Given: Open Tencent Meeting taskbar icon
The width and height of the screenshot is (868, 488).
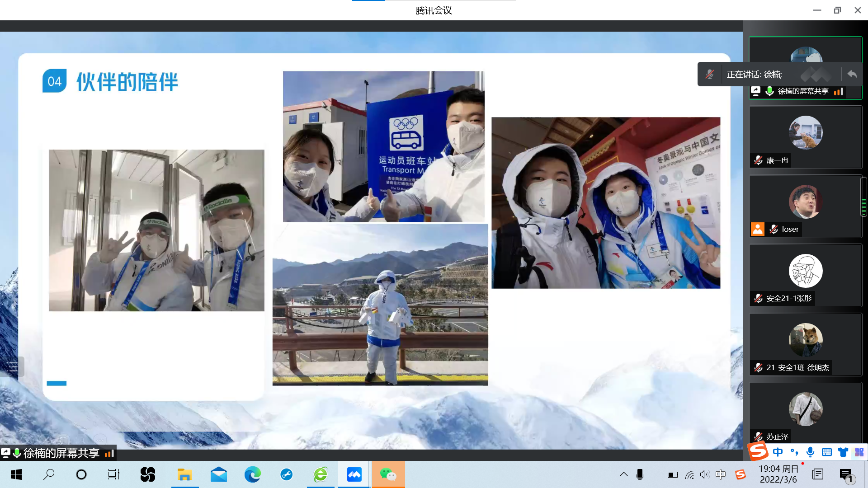Looking at the screenshot, I should [x=354, y=474].
